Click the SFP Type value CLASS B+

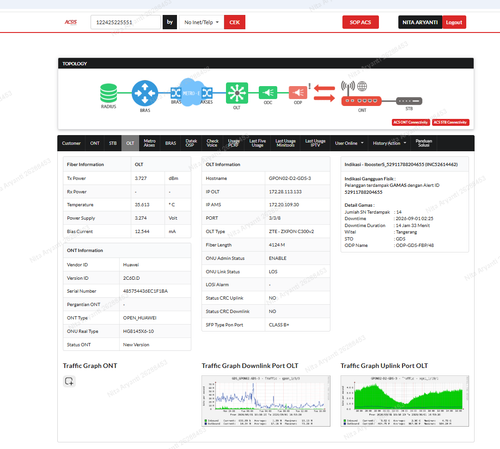[279, 325]
